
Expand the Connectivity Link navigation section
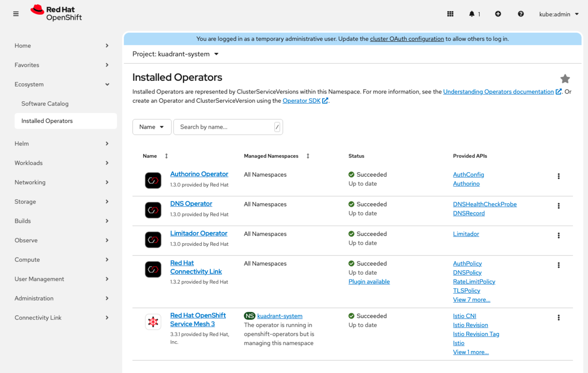click(x=62, y=318)
